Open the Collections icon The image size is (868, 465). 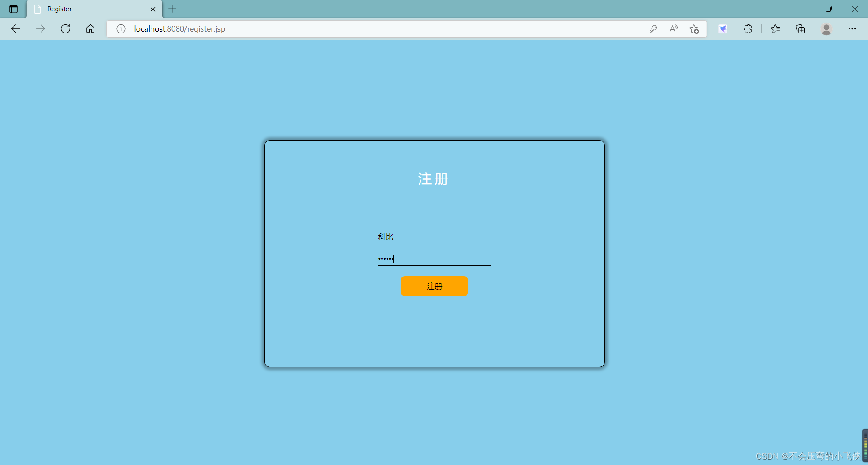click(800, 29)
